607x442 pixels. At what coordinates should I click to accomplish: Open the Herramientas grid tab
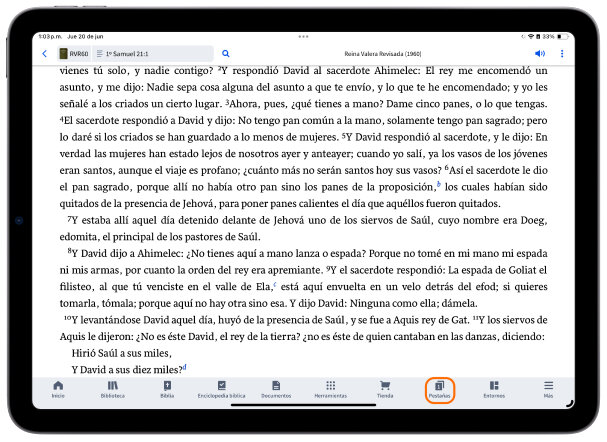pos(331,389)
